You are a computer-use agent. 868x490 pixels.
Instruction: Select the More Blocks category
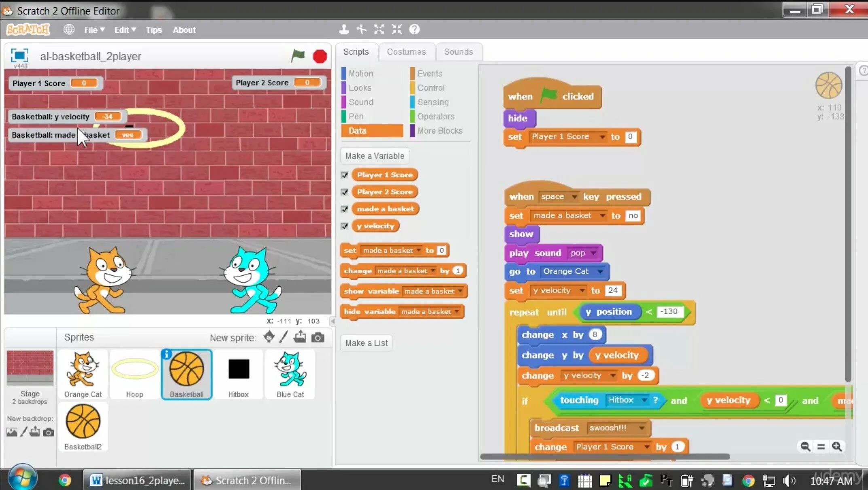[x=439, y=130]
